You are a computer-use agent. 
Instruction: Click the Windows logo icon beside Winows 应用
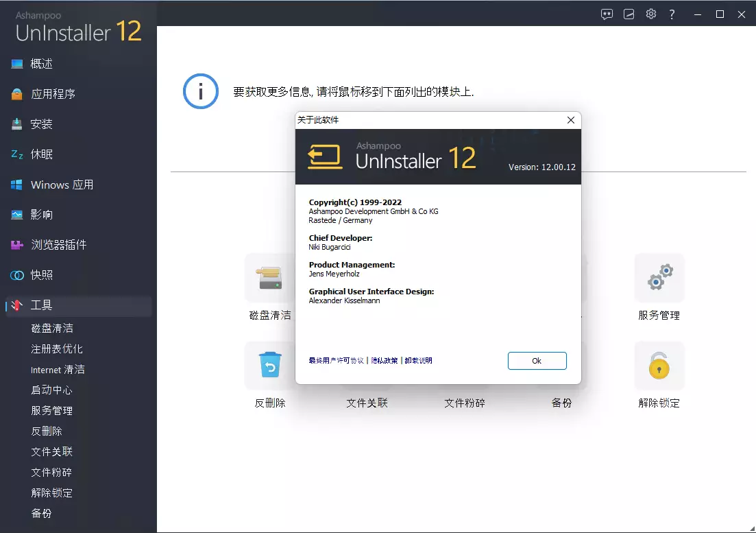point(17,185)
